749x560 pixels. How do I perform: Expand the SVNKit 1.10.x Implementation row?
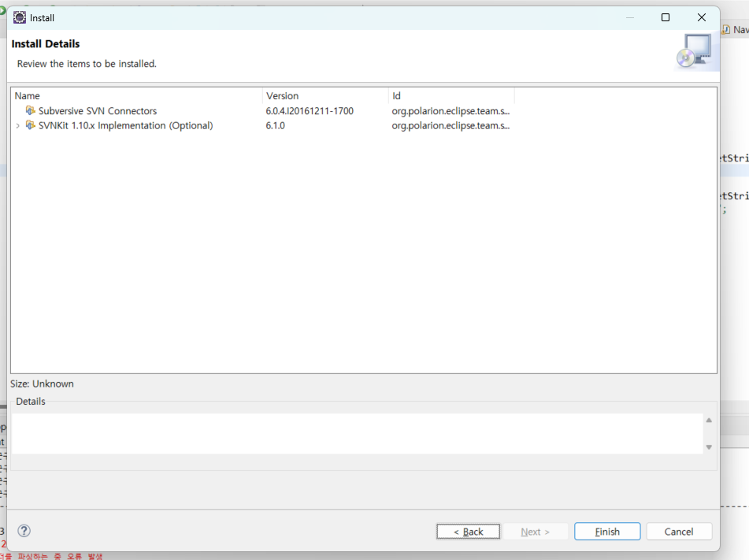[17, 126]
